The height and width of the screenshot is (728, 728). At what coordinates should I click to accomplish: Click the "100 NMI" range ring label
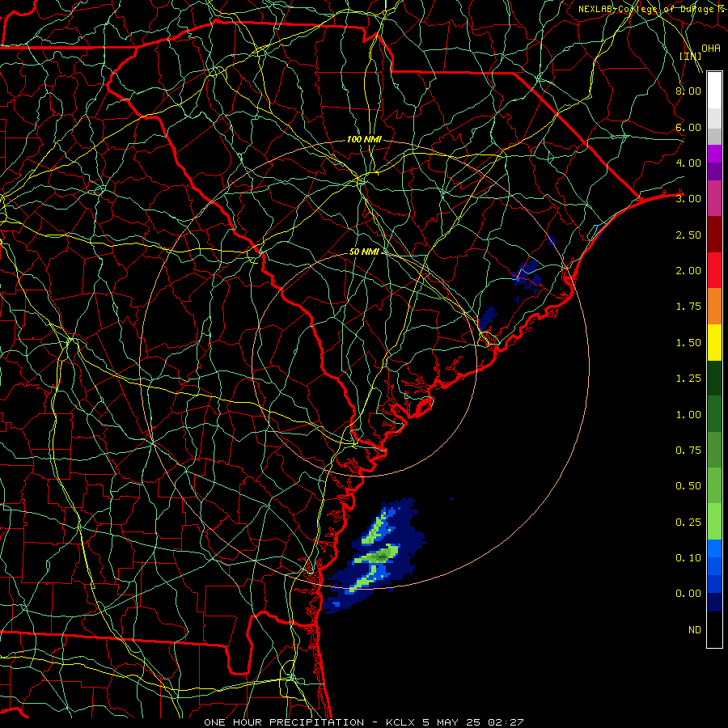tap(365, 139)
